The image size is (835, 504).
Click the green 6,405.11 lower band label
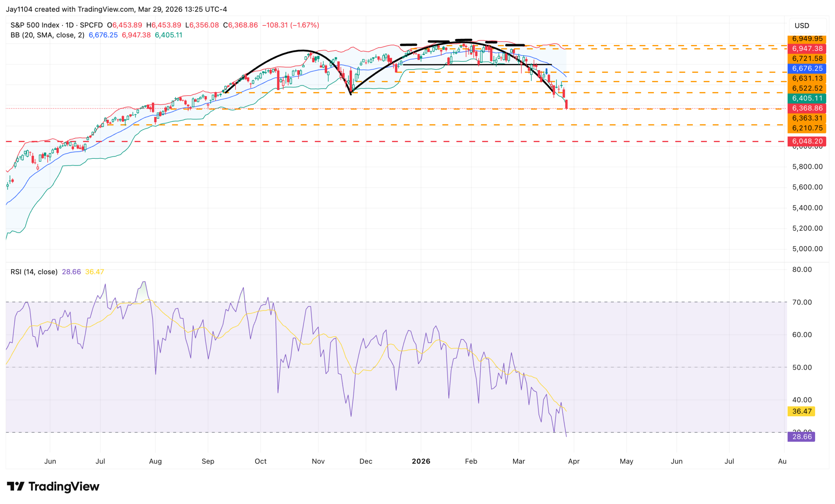point(807,98)
